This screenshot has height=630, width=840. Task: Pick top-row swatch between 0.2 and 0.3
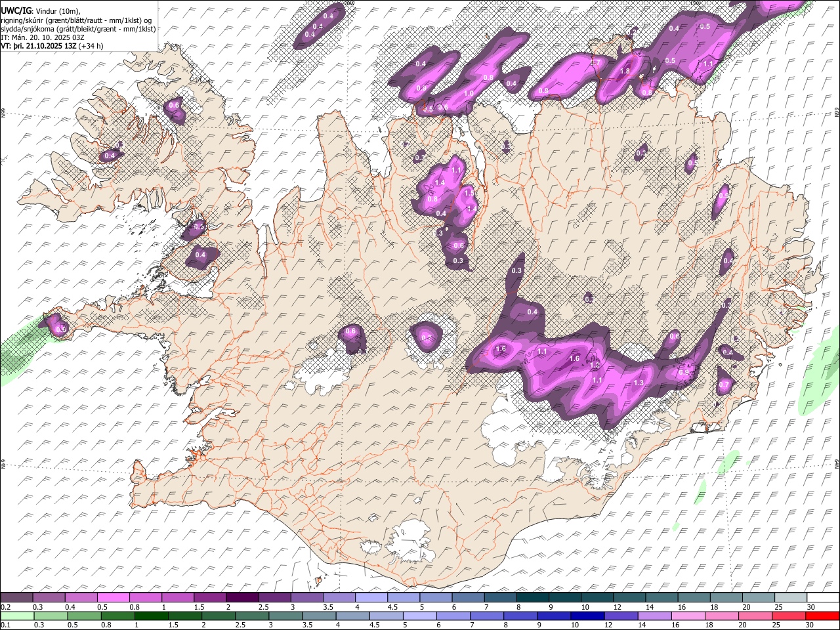(16, 598)
